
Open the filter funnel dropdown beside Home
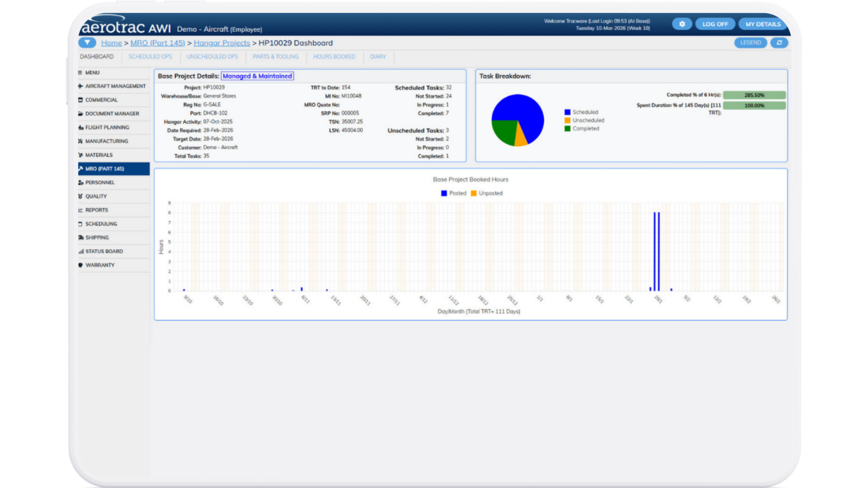(87, 42)
